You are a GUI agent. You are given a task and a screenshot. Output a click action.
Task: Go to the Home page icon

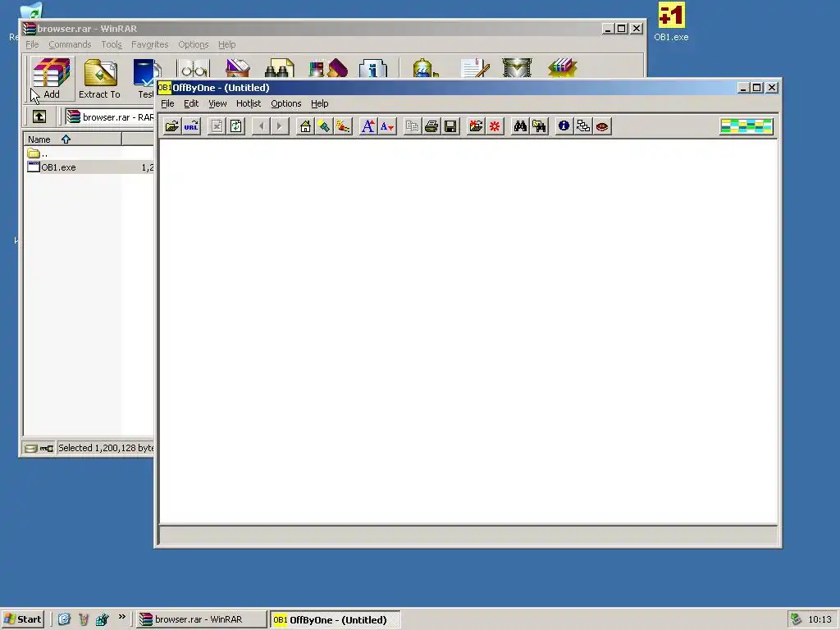[305, 126]
